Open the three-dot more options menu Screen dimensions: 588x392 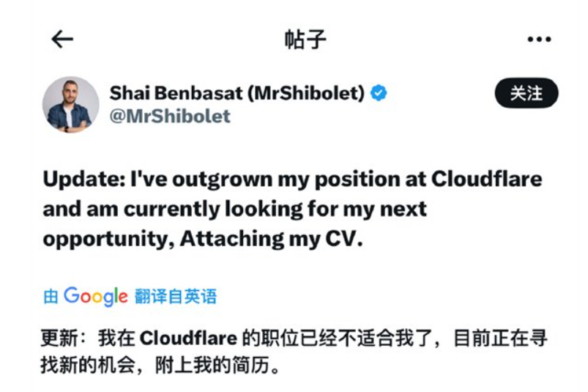539,40
